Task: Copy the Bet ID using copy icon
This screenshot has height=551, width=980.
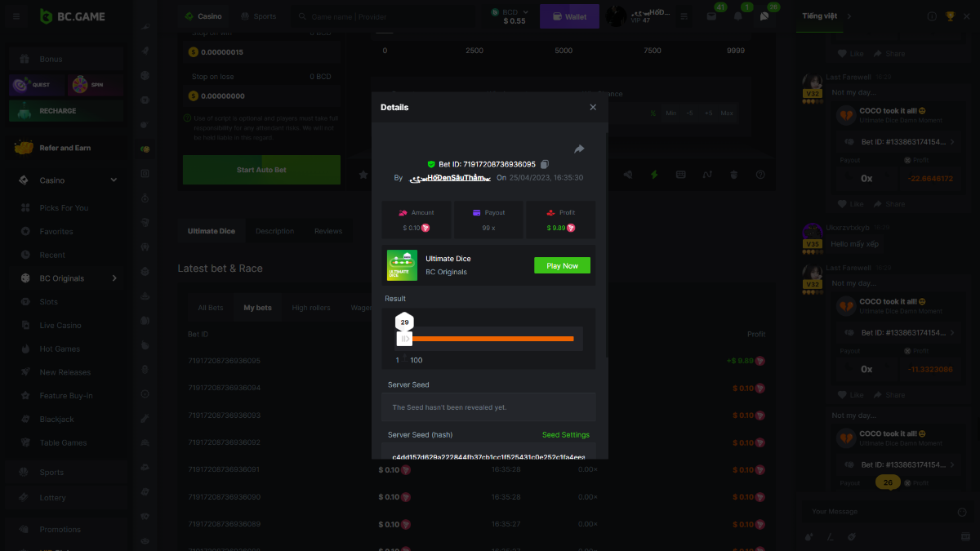Action: pos(545,164)
